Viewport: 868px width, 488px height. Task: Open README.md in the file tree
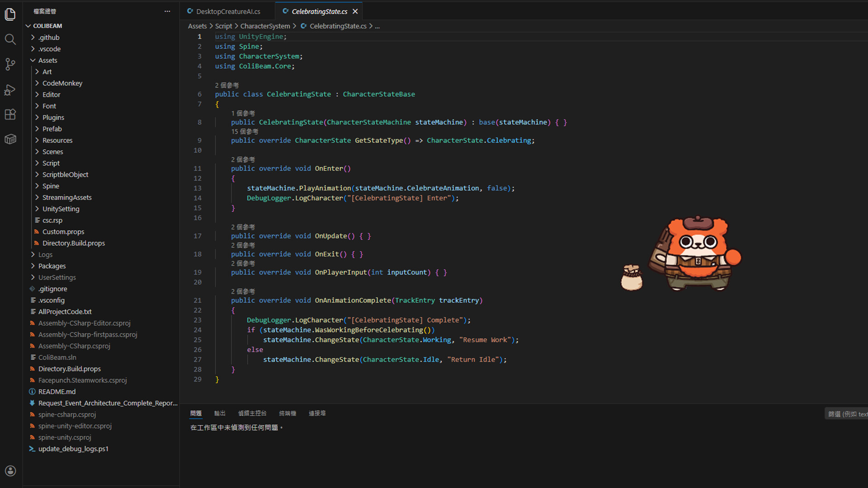57,392
